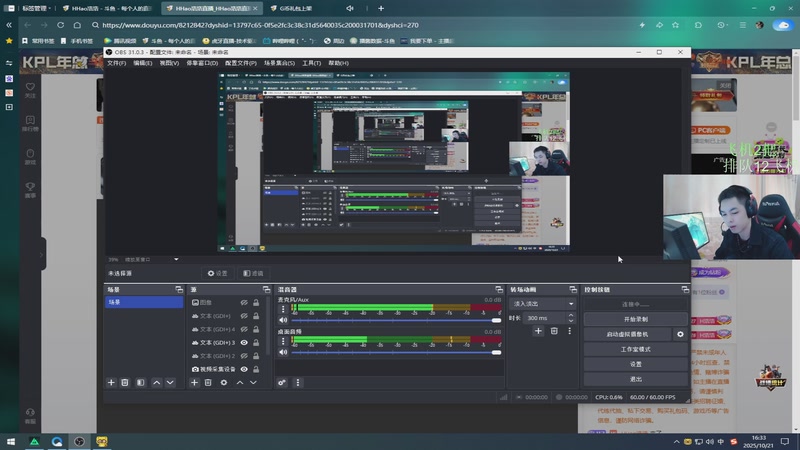800x450 pixels.
Task: Toggle lock on 图像 source
Action: [x=256, y=303]
